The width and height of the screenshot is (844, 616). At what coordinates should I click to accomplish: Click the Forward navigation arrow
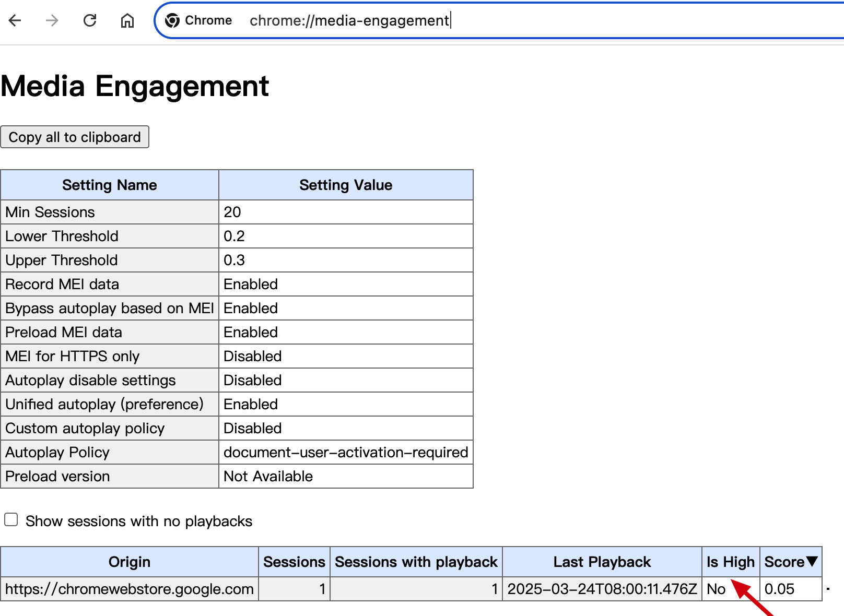(52, 20)
